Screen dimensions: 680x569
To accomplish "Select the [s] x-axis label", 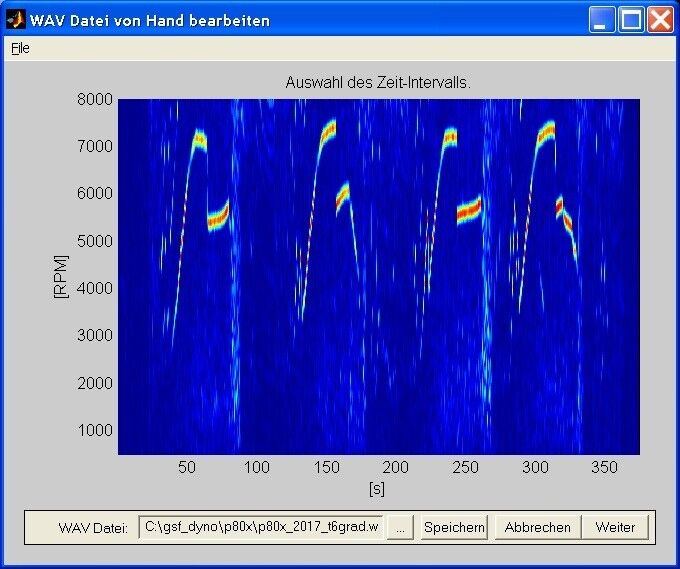I will click(377, 488).
